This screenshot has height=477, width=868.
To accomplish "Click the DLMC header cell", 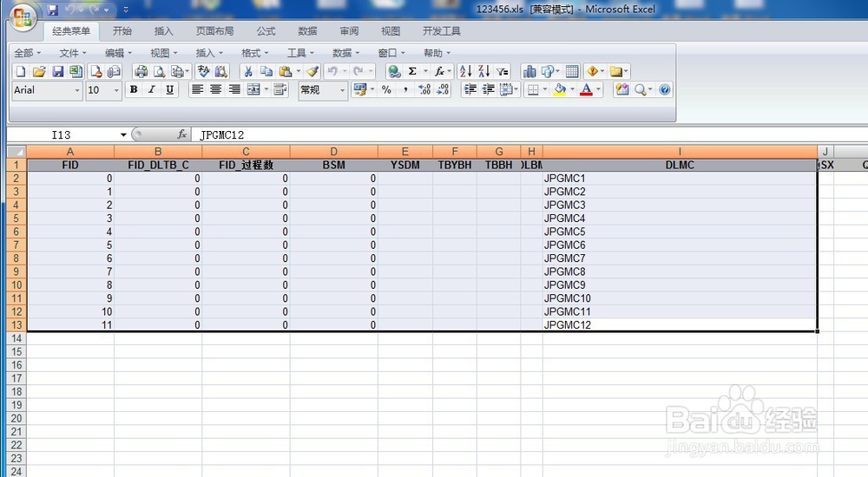I will pyautogui.click(x=680, y=165).
